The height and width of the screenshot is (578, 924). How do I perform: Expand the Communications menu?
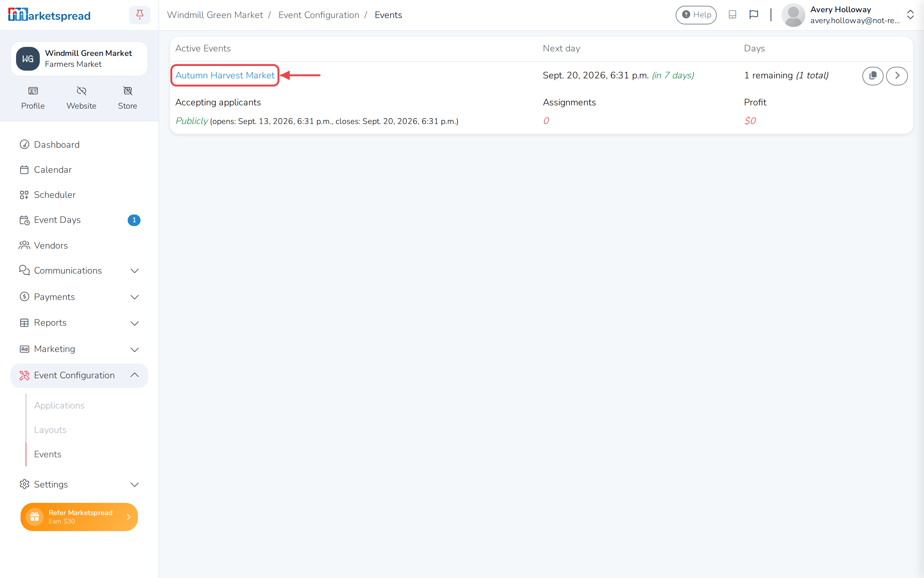point(80,271)
